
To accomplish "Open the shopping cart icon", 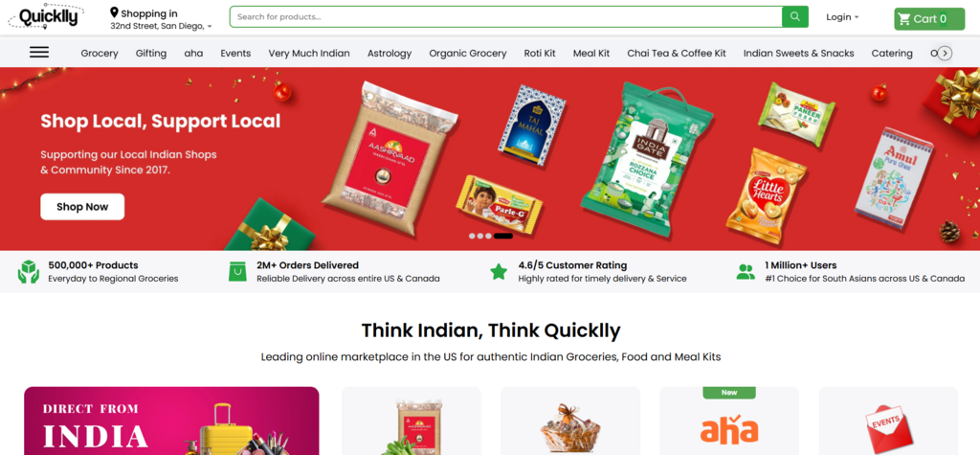I will [903, 19].
